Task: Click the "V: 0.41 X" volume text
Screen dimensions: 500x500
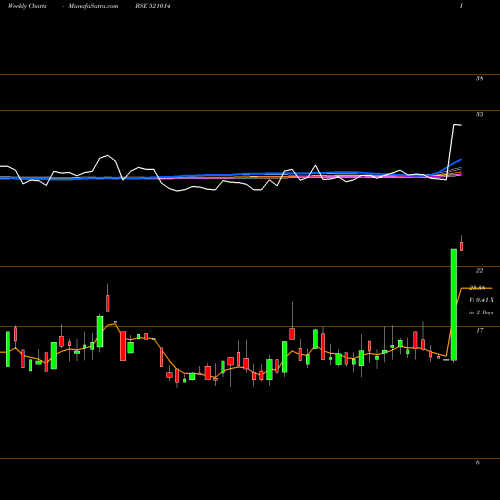Action: (481, 300)
